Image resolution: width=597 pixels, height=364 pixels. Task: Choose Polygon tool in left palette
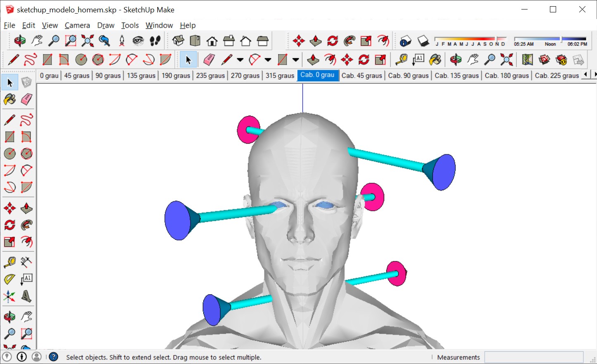tap(26, 154)
